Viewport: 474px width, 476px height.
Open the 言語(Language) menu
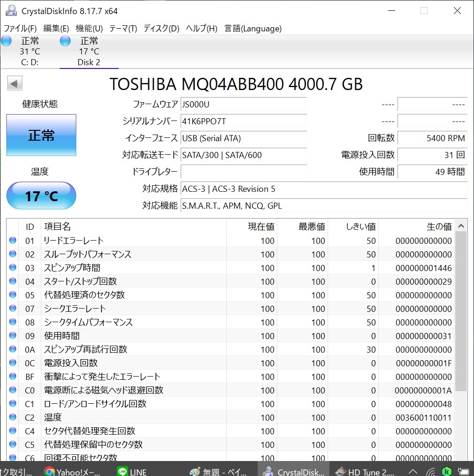[253, 28]
